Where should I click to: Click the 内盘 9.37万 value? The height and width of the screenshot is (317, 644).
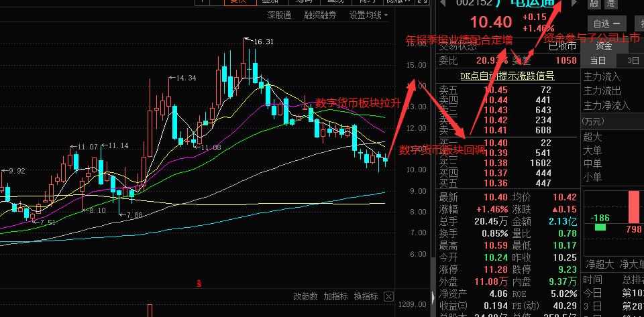[x=563, y=281]
